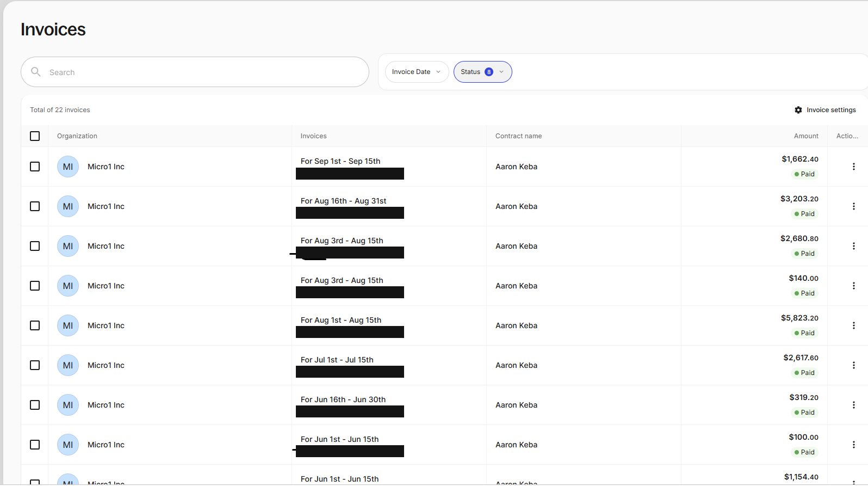Open the For Jun 16th - Jun 30th invoice
The height and width of the screenshot is (486, 868).
point(343,399)
